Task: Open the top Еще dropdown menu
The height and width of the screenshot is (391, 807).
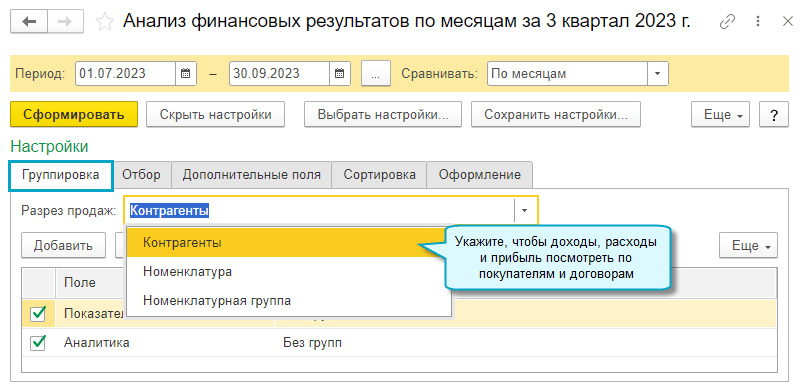Action: pyautogui.click(x=720, y=115)
